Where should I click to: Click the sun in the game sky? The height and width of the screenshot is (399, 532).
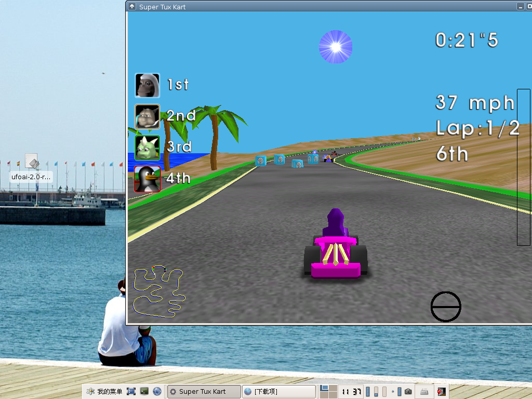(336, 47)
